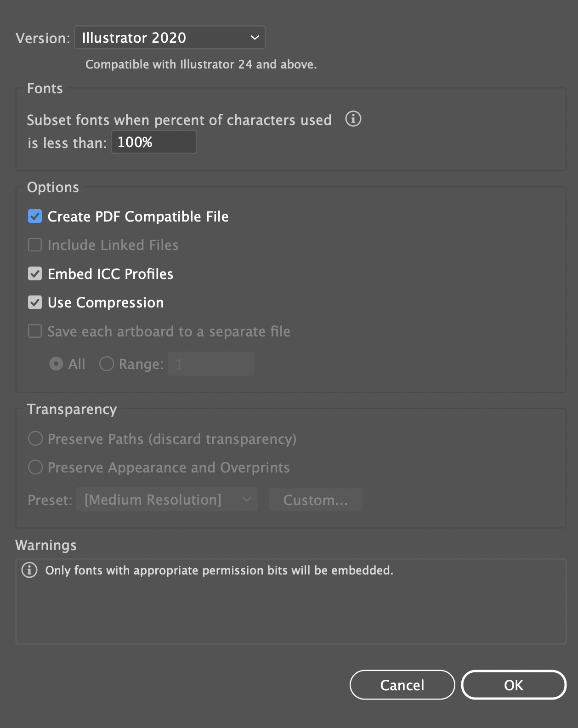Image resolution: width=578 pixels, height=728 pixels.
Task: Click the artboard Range input field
Action: pyautogui.click(x=211, y=364)
